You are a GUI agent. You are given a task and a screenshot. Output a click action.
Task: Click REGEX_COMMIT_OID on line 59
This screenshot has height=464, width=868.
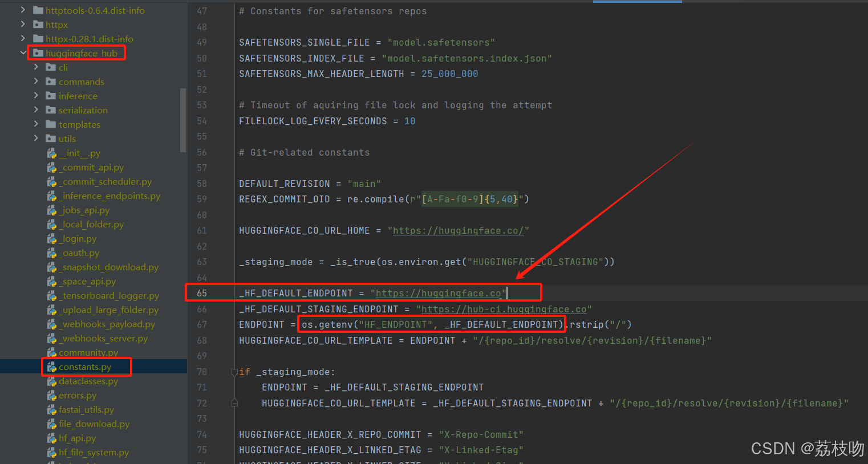click(285, 199)
